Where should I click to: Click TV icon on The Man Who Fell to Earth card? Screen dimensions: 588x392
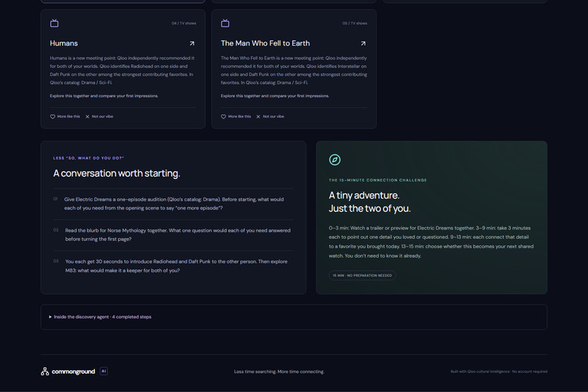point(225,23)
